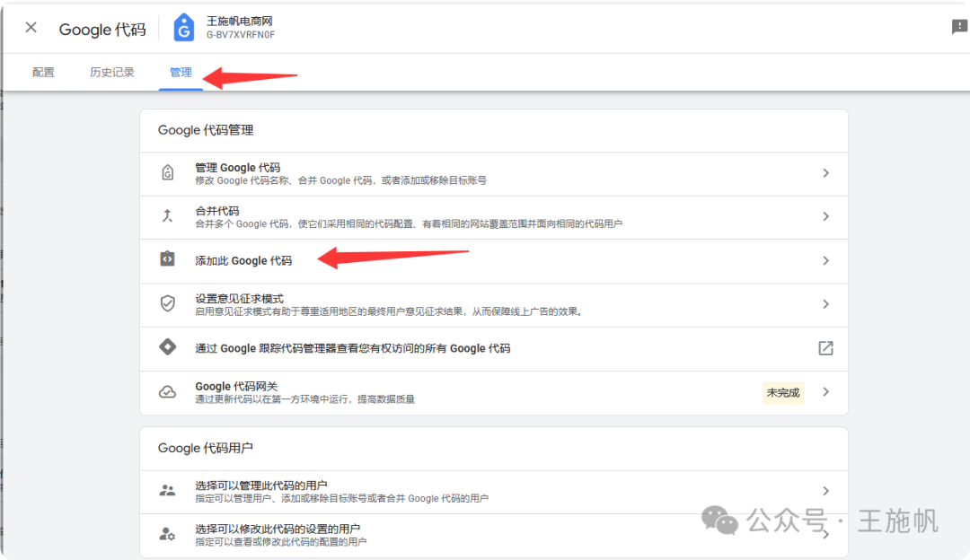Open external link icon for 跟踪代码管理器 row
This screenshot has width=970, height=560.
[826, 348]
